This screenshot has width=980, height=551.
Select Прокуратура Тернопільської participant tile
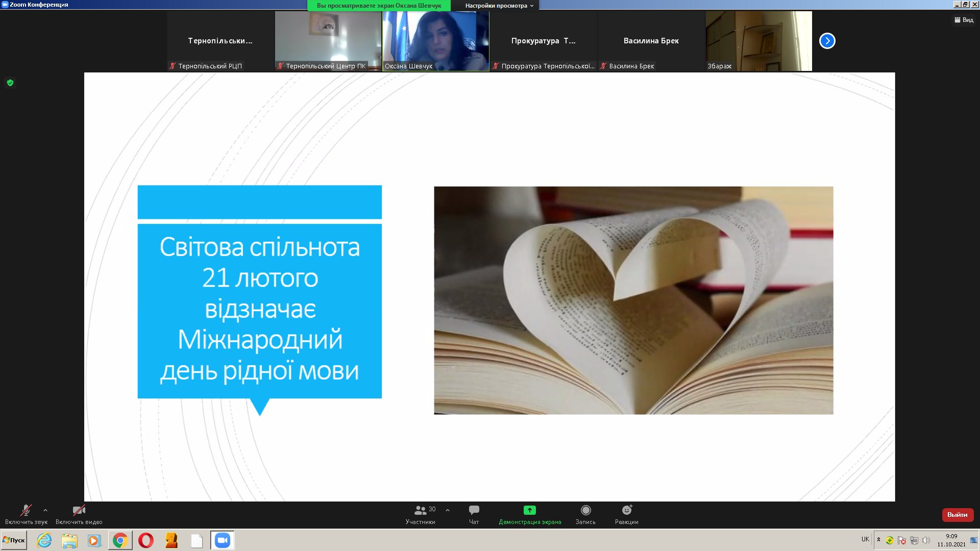tap(544, 41)
